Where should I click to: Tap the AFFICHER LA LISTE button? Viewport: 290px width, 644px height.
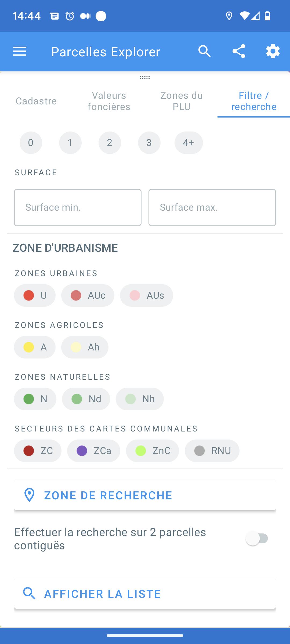[x=145, y=594]
